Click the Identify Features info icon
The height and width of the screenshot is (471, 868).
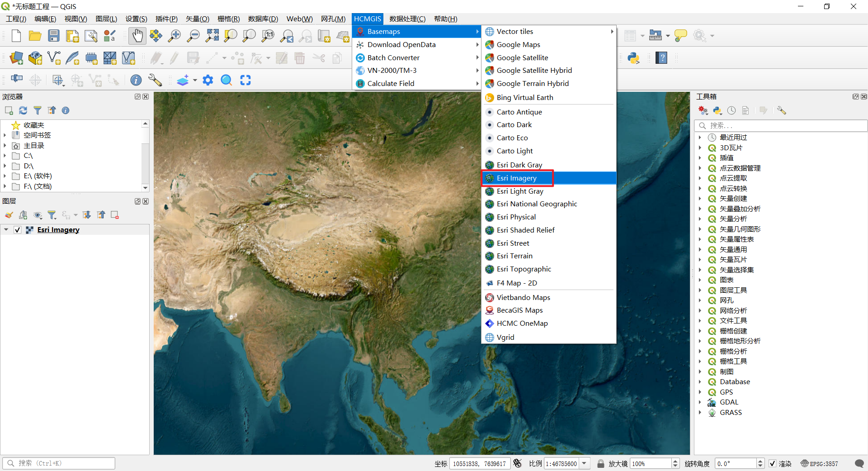point(136,80)
